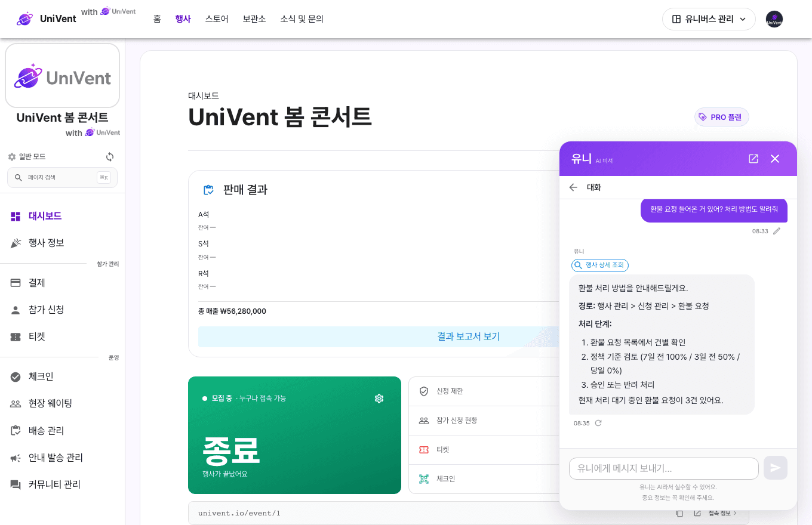This screenshot has height=525, width=812.
Task: Click the 판매 결과 clipboard icon
Action: (x=208, y=190)
